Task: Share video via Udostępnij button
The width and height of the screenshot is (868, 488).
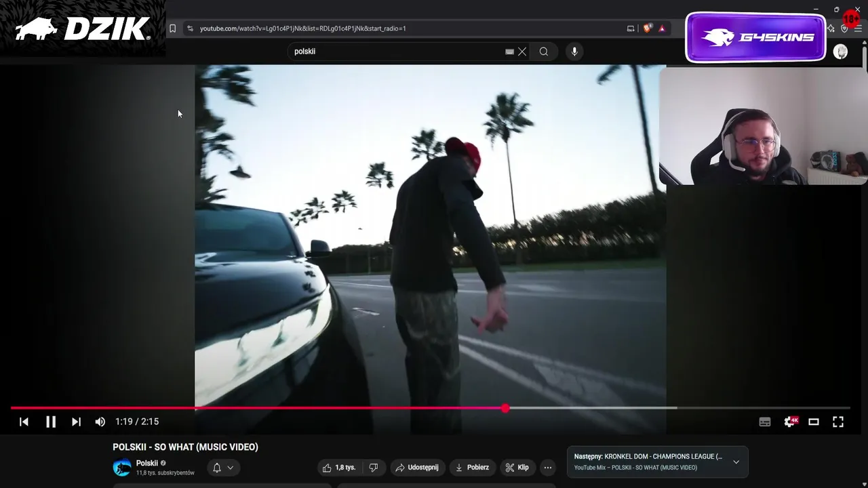Action: 417,468
